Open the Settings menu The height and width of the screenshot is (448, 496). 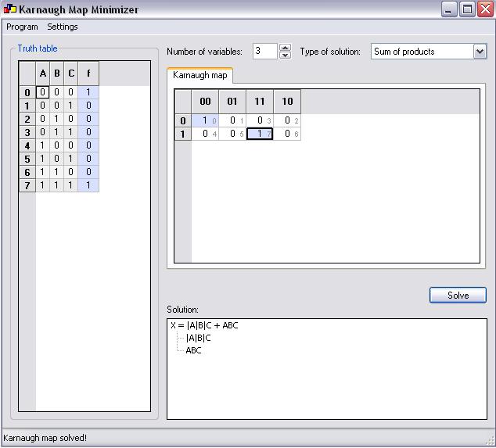coord(63,27)
